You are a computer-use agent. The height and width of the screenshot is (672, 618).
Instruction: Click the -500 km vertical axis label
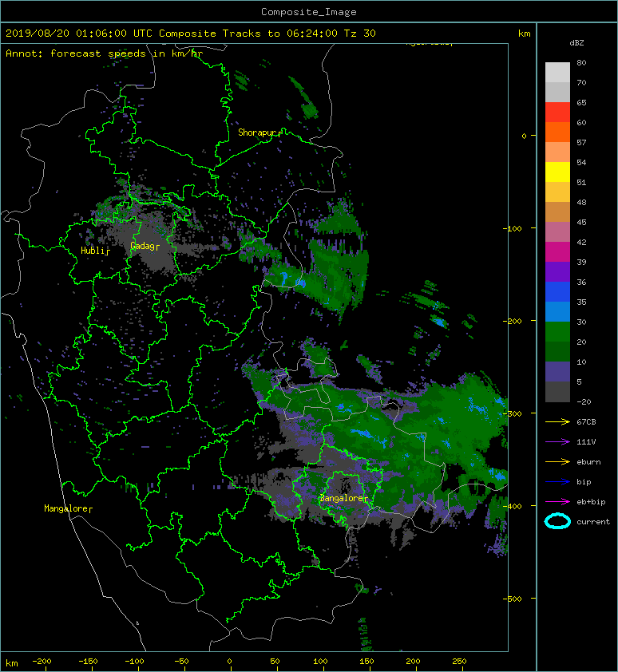pos(513,599)
